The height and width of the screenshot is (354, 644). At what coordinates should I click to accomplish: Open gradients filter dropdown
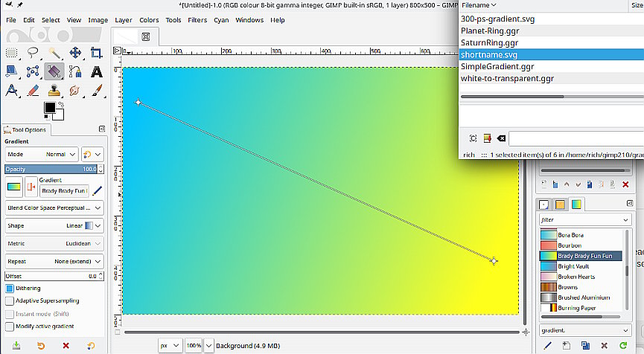point(585,220)
